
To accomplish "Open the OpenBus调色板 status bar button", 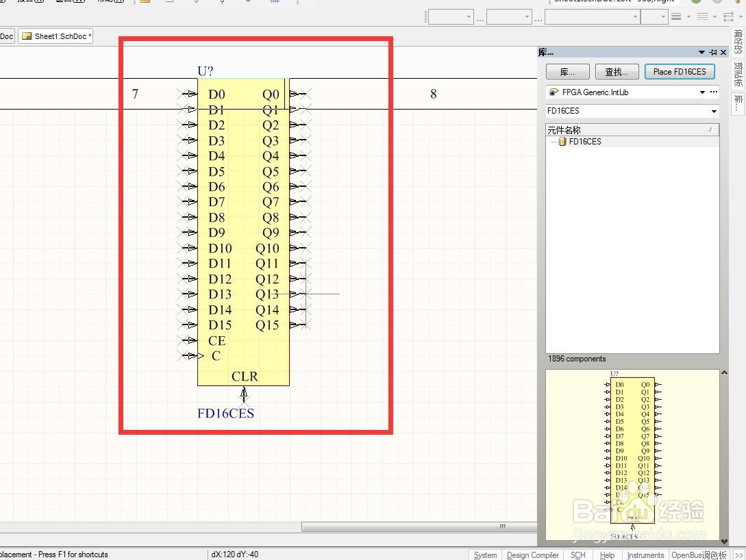I will (x=699, y=555).
